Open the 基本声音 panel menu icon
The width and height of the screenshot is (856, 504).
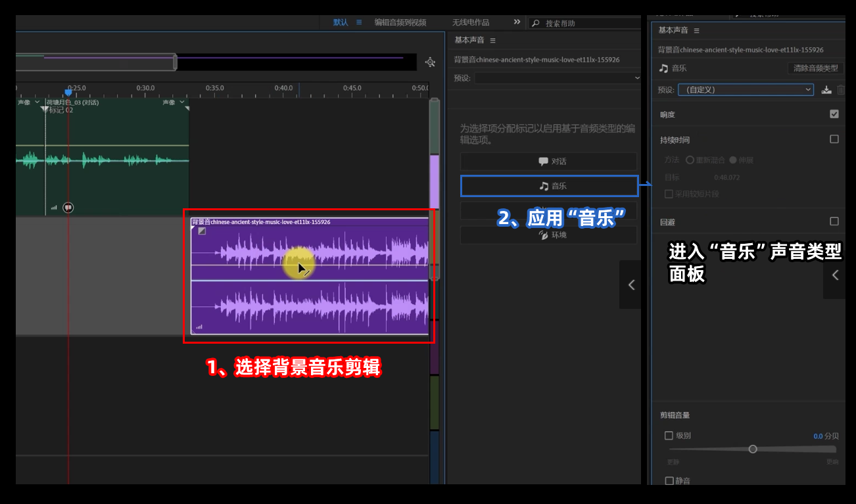coord(696,30)
